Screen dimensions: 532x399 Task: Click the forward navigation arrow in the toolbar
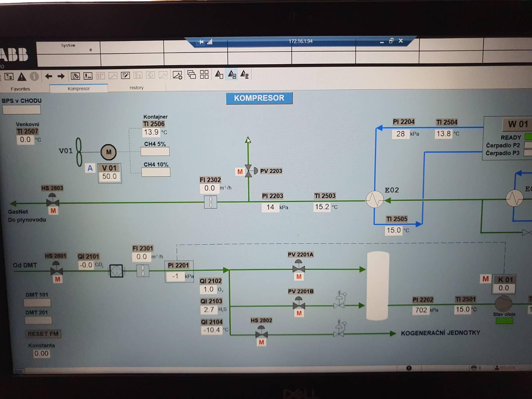[61, 76]
